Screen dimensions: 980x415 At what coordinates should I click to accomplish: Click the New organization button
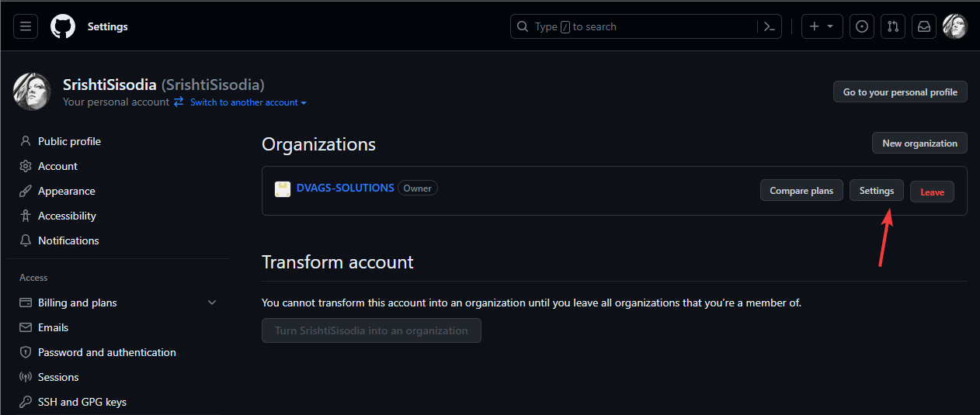pos(919,144)
